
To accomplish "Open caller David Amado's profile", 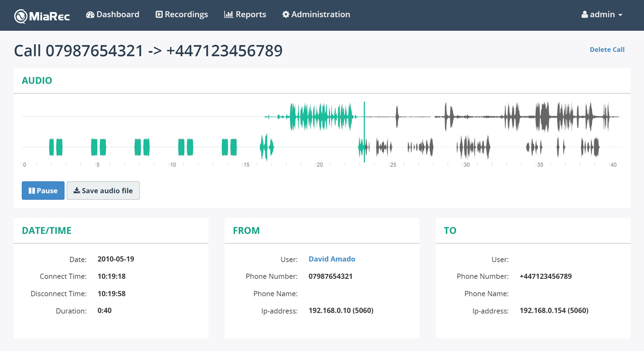I will (332, 259).
